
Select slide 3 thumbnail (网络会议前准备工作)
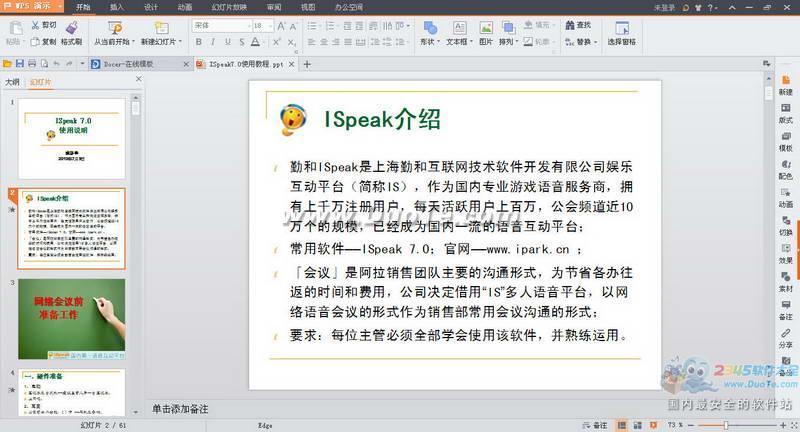point(72,319)
